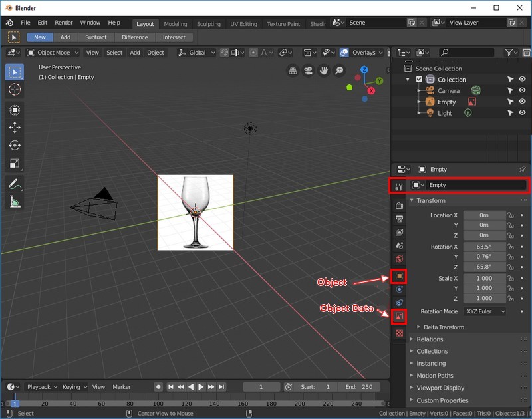
Task: Open the View Layer properties tab icon
Action: tap(399, 232)
